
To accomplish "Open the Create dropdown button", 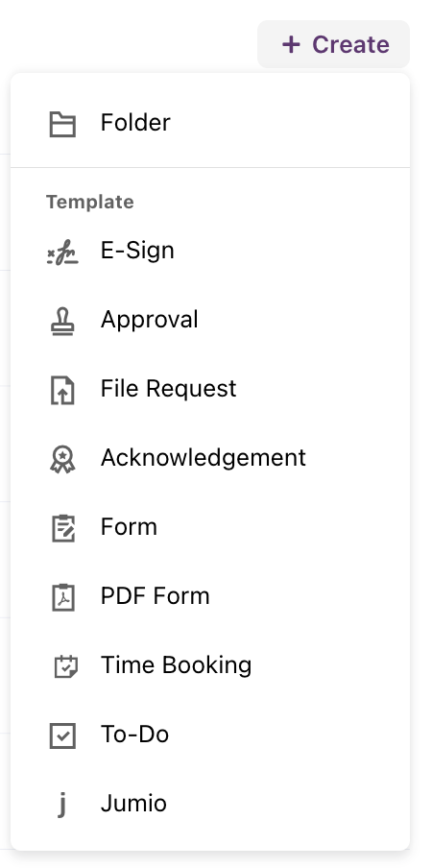I will [333, 44].
